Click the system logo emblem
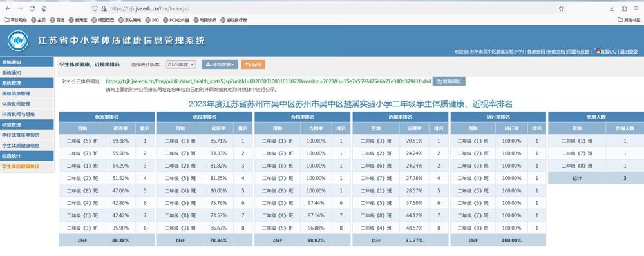This screenshot has height=256, width=644. coord(18,41)
